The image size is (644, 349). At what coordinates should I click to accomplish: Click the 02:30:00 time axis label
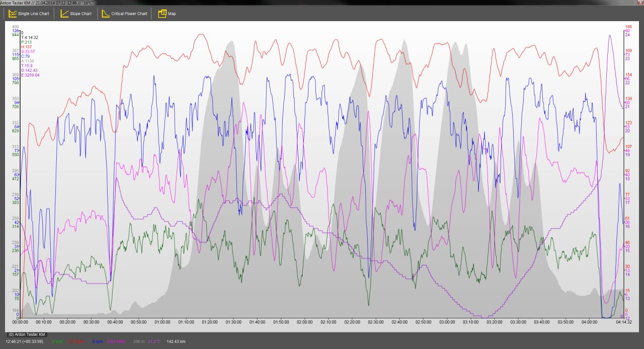tap(375, 321)
